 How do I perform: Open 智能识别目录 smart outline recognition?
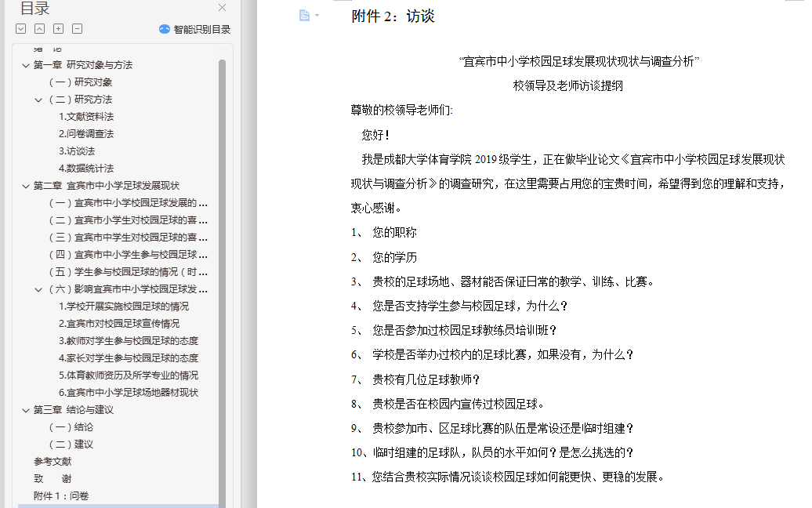click(x=194, y=30)
